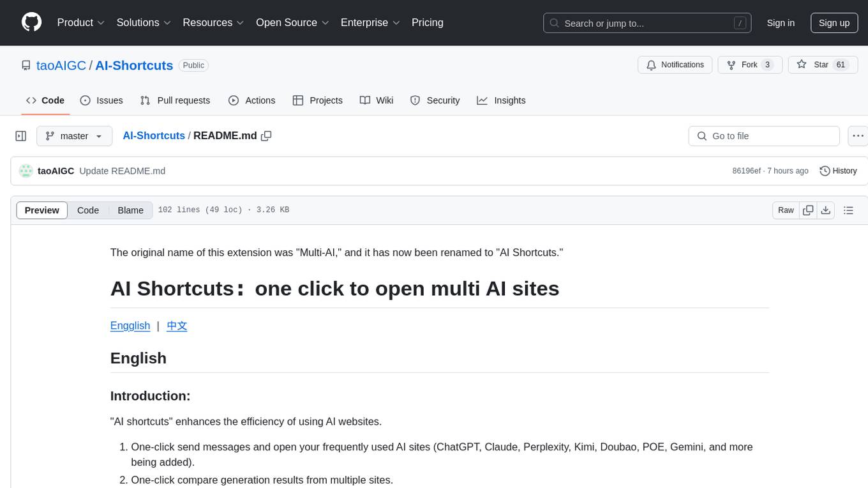Viewport: 868px width, 488px height.
Task: Click the 102 lines file info text
Action: coord(223,210)
